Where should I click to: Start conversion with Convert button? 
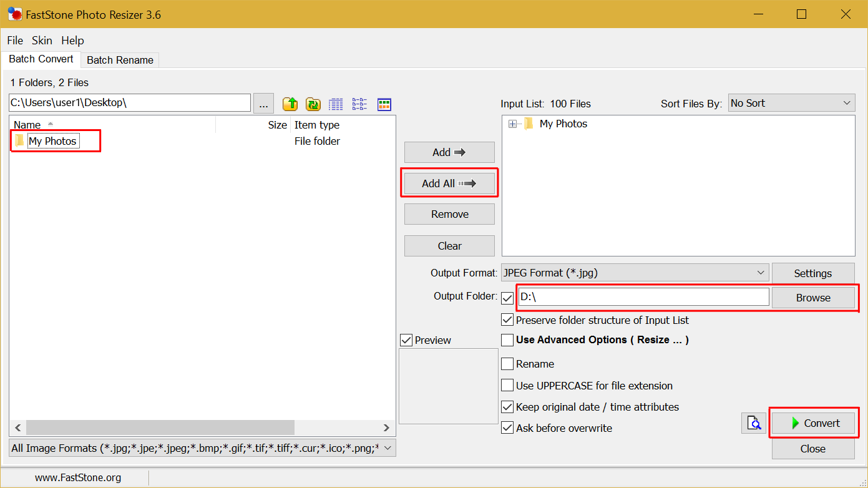coord(813,423)
